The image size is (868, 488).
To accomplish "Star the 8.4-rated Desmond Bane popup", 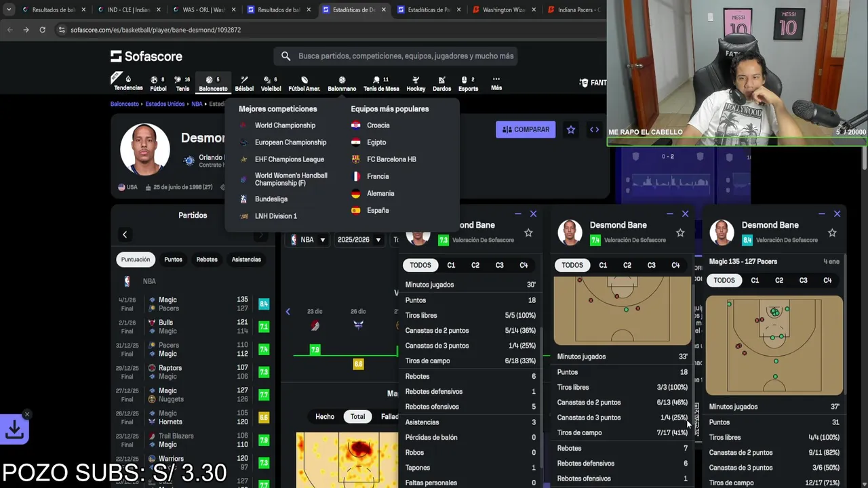I will pyautogui.click(x=832, y=232).
